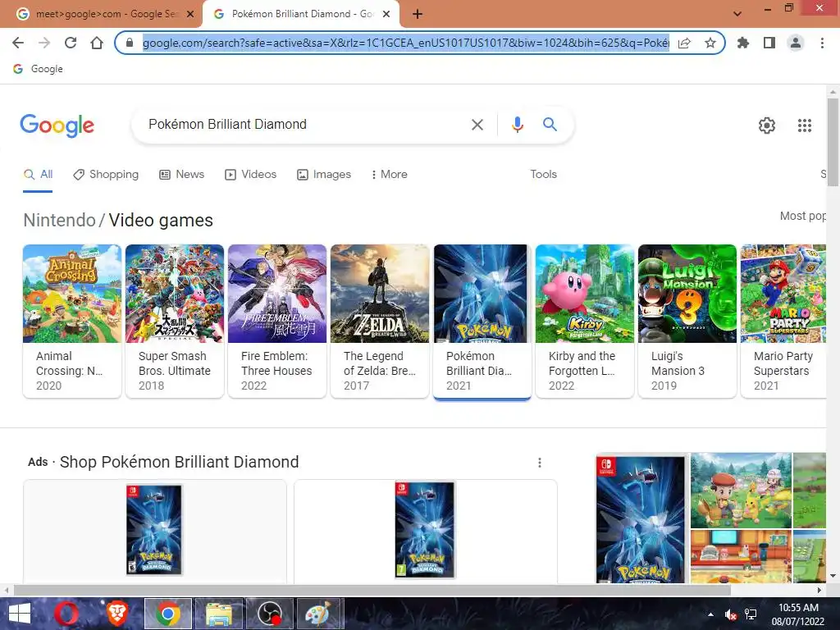Open Paint from the taskbar
The height and width of the screenshot is (630, 840).
(319, 614)
